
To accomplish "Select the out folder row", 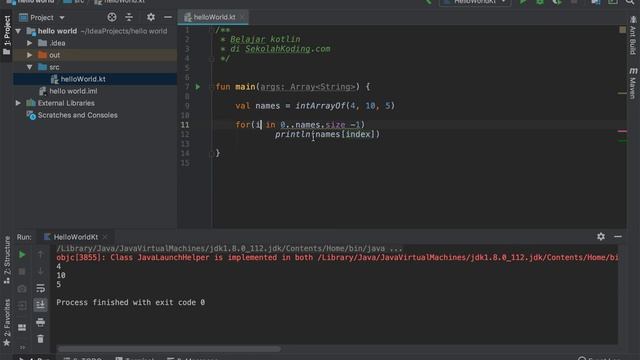I will [95, 55].
